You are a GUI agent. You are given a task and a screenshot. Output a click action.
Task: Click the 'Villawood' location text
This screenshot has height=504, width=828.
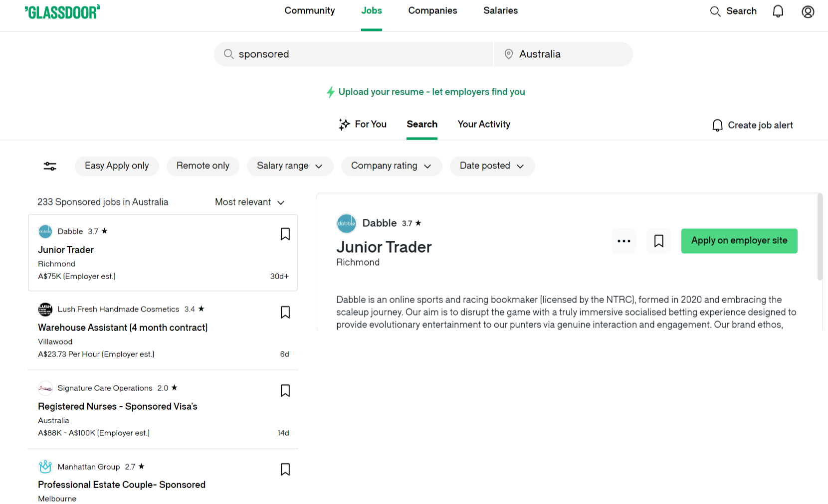(55, 341)
